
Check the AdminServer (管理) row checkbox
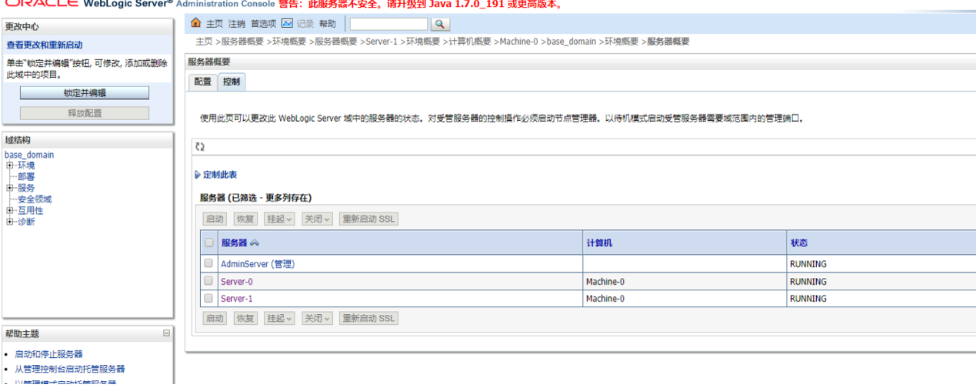(x=208, y=263)
